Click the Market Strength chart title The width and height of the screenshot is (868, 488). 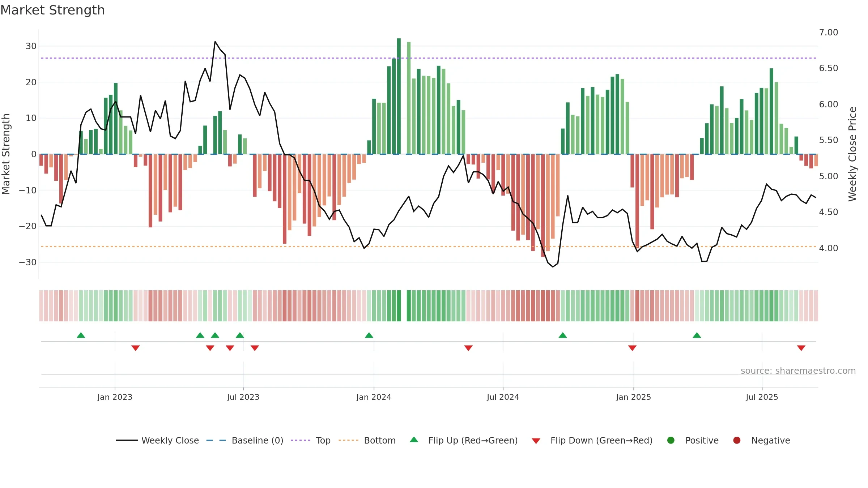coord(52,10)
